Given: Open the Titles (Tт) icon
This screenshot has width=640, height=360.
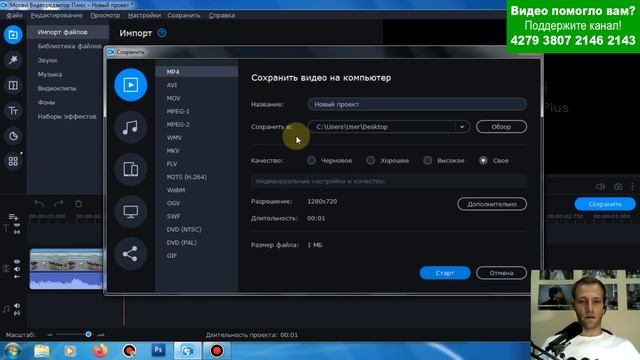Looking at the screenshot, I should 13,111.
